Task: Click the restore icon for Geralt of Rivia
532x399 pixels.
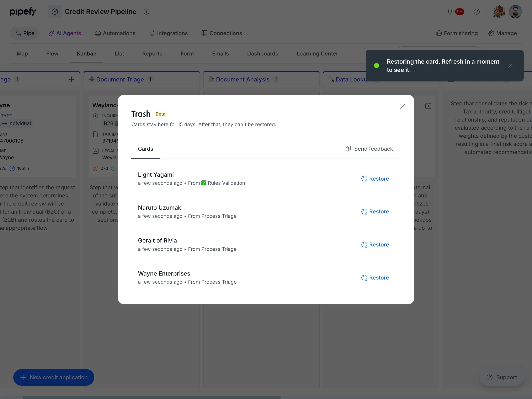Action: [x=364, y=245]
